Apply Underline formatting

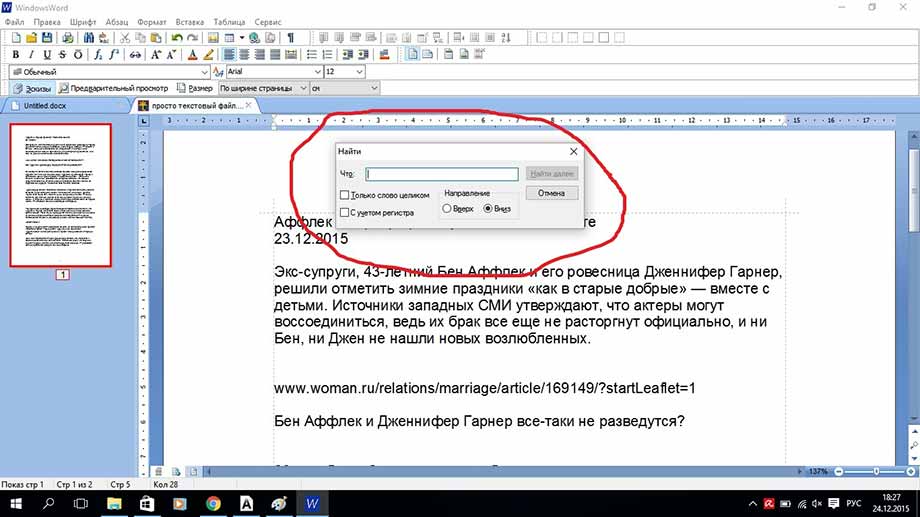47,55
